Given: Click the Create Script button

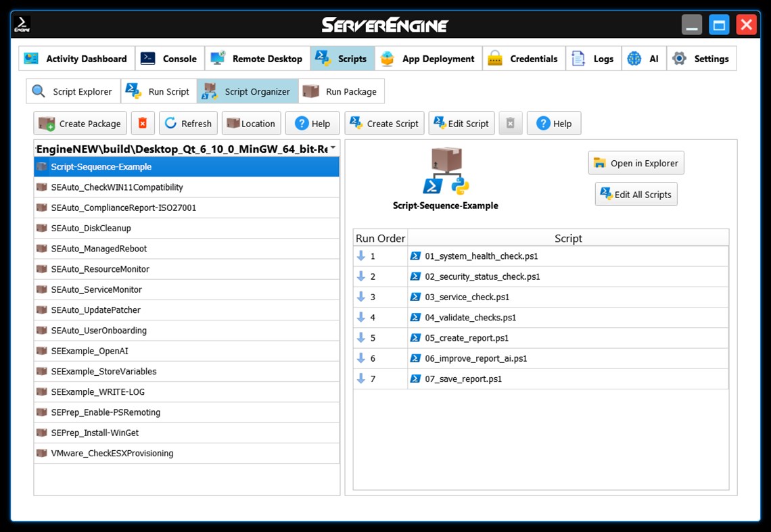Looking at the screenshot, I should (384, 123).
